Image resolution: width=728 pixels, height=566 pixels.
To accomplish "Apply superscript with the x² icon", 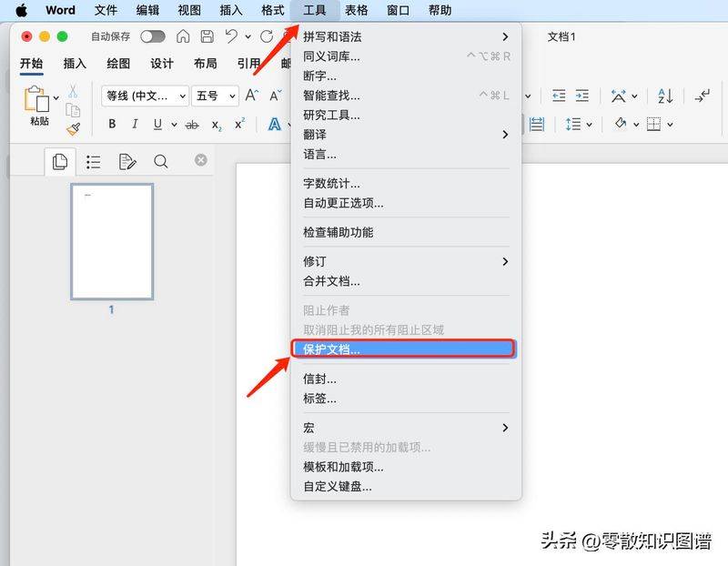I will pos(238,124).
